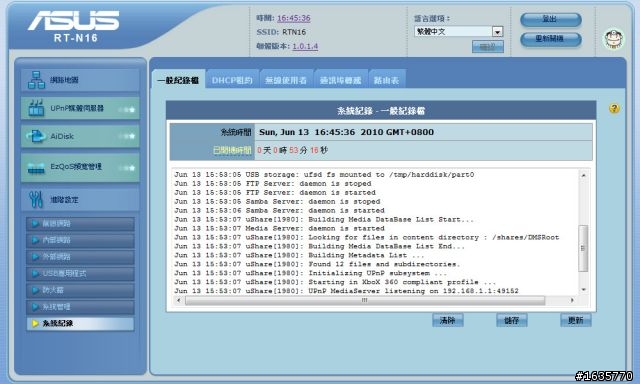
Task: Open the system administration submenu (系統管理)
Action: pyautogui.click(x=80, y=307)
